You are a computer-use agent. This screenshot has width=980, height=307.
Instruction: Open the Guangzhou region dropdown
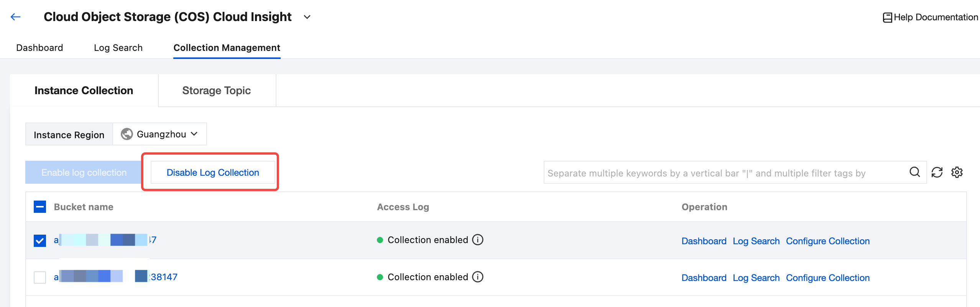coord(160,134)
